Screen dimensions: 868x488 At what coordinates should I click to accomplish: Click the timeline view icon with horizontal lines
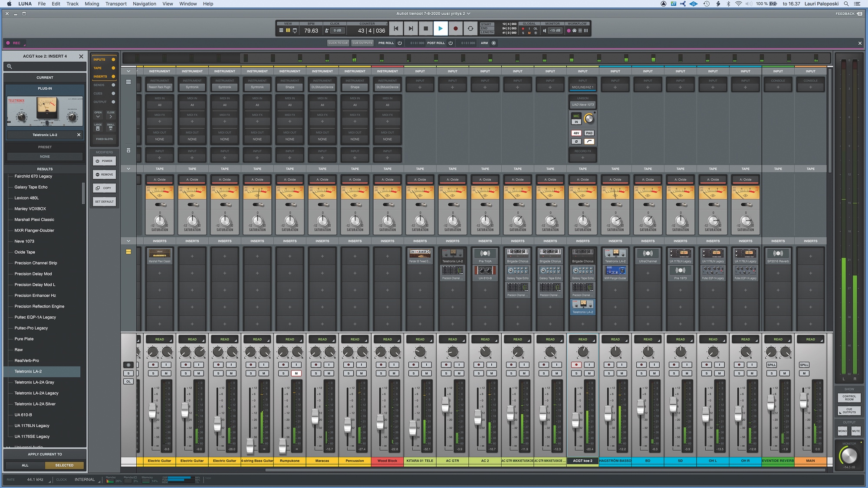281,30
